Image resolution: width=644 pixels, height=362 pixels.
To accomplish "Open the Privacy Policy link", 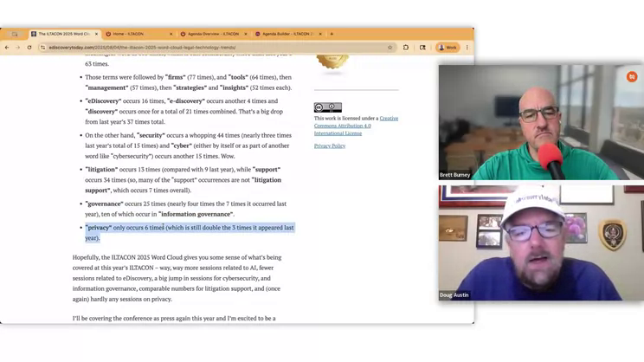I will (x=330, y=145).
